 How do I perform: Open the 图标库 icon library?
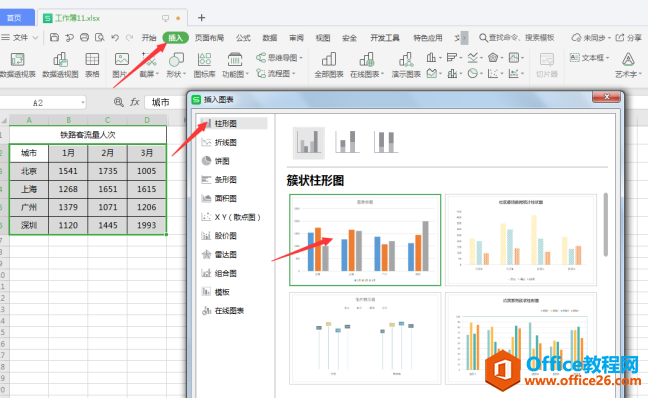point(205,65)
